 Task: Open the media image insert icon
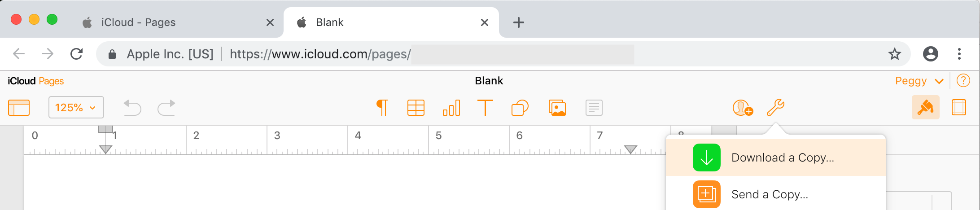(557, 108)
